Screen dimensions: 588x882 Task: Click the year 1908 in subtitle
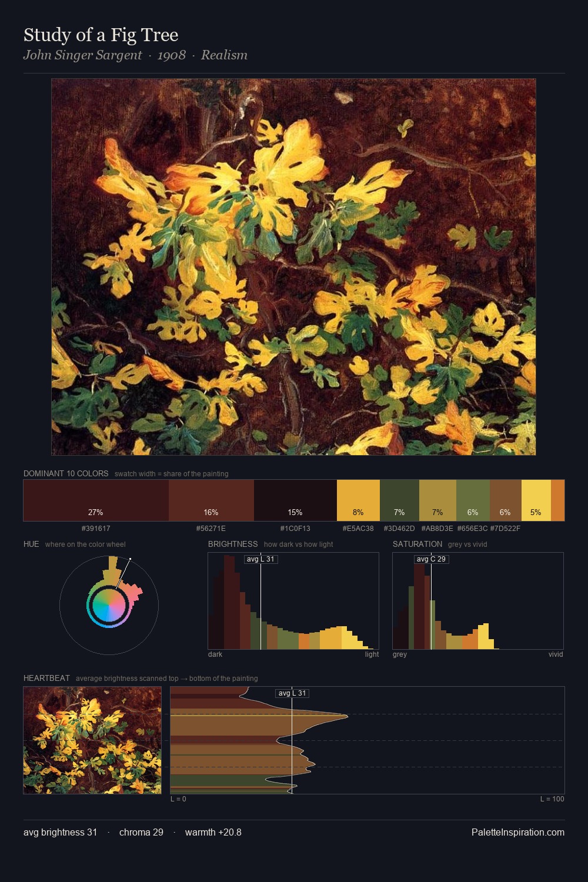(x=172, y=55)
